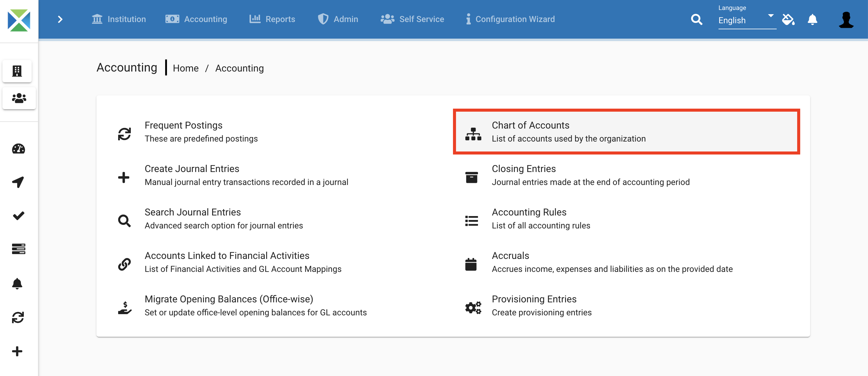Open Provisioning Entries
The height and width of the screenshot is (376, 868).
pyautogui.click(x=627, y=306)
